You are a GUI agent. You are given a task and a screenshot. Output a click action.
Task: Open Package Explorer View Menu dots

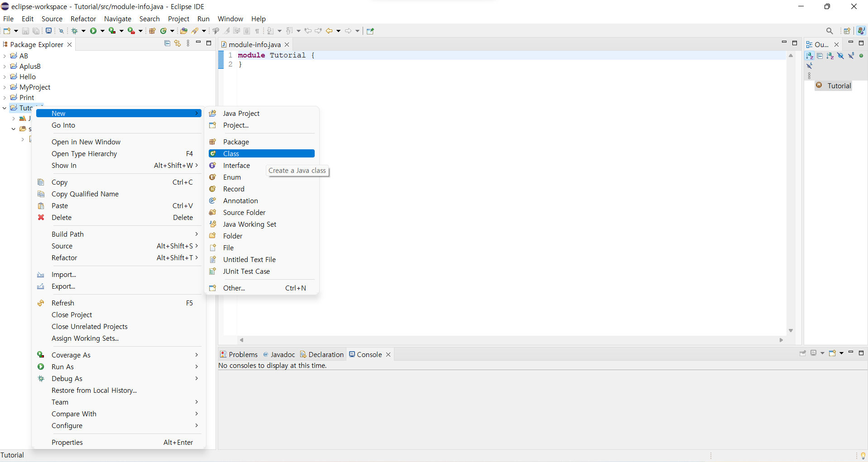pyautogui.click(x=188, y=43)
